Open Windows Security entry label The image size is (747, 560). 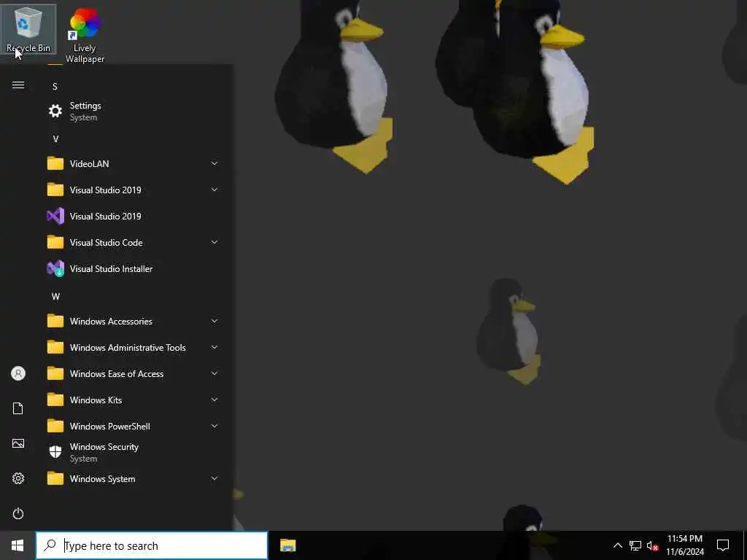104,447
